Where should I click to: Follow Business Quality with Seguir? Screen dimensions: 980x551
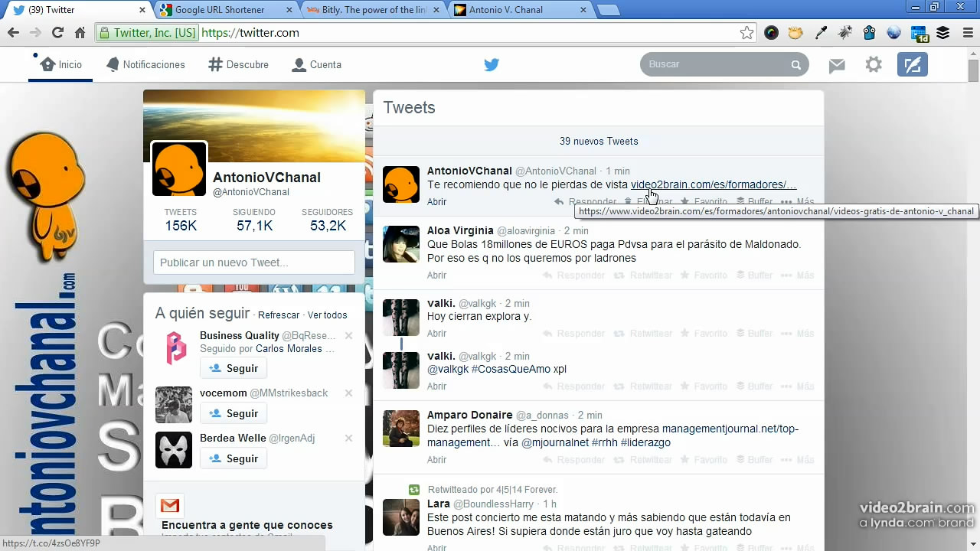tap(234, 368)
